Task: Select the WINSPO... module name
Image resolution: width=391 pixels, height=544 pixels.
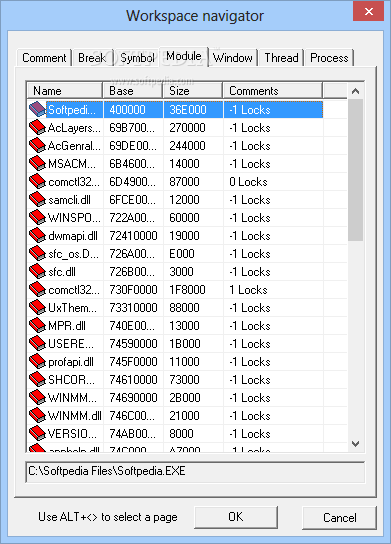Action: click(74, 218)
